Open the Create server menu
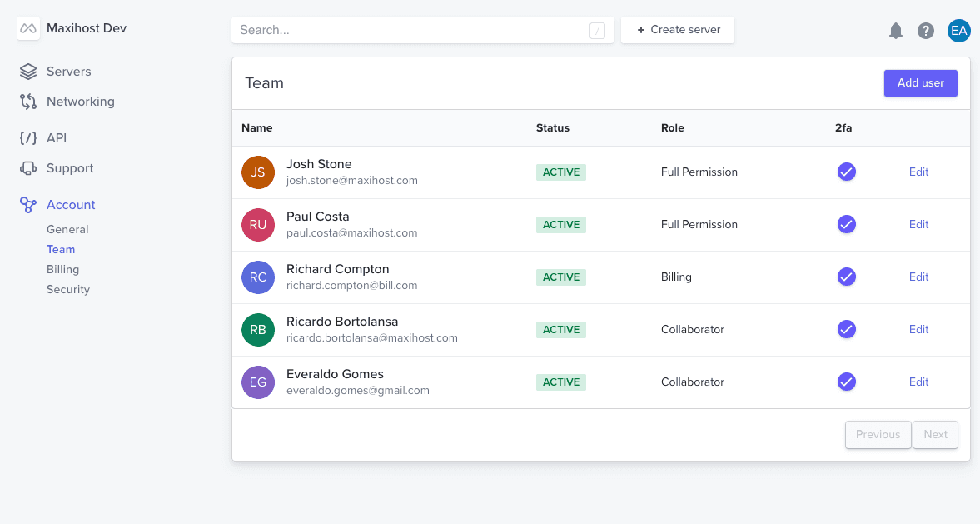This screenshot has width=980, height=524. pos(677,29)
